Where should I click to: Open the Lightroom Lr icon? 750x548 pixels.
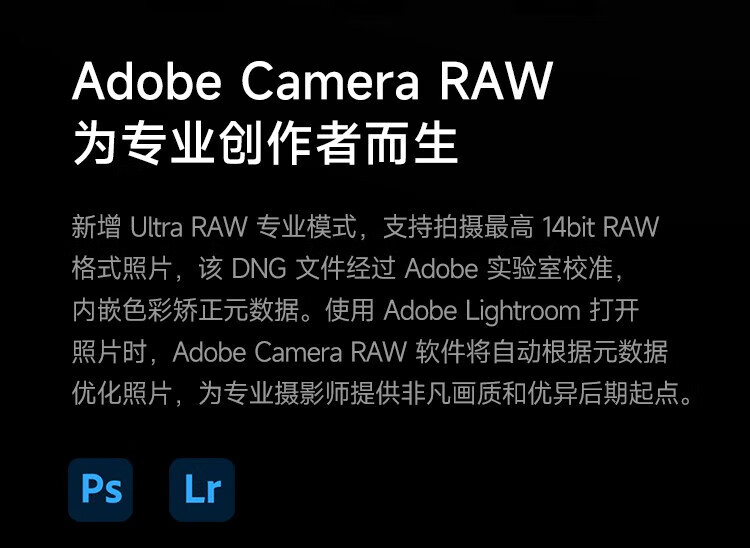click(202, 490)
